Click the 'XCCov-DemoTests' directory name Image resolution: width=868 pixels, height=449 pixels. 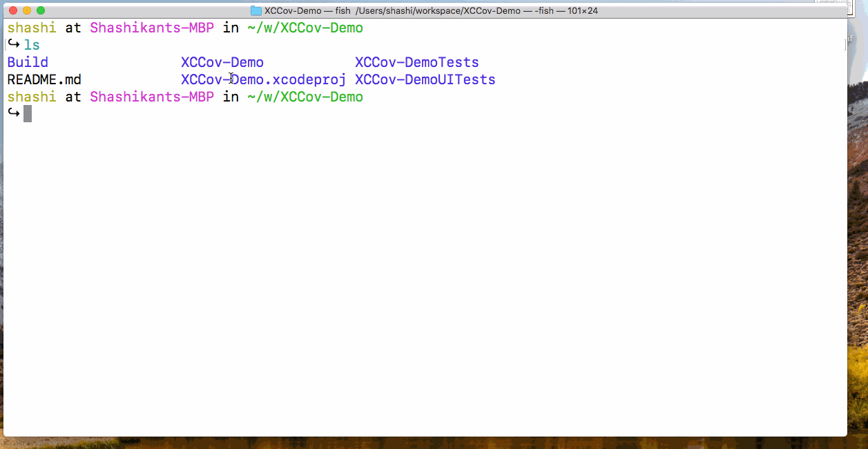point(417,62)
